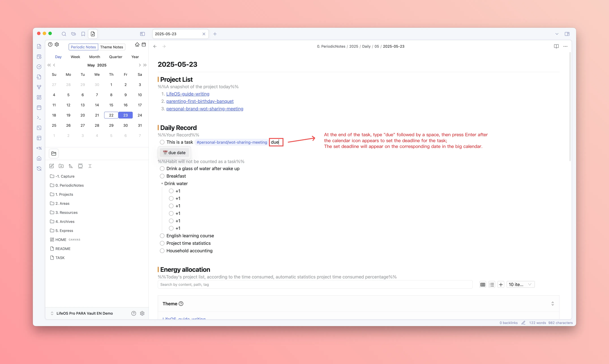The image size is (609, 364).
Task: Select the 'due date' suggestion
Action: pos(174,153)
